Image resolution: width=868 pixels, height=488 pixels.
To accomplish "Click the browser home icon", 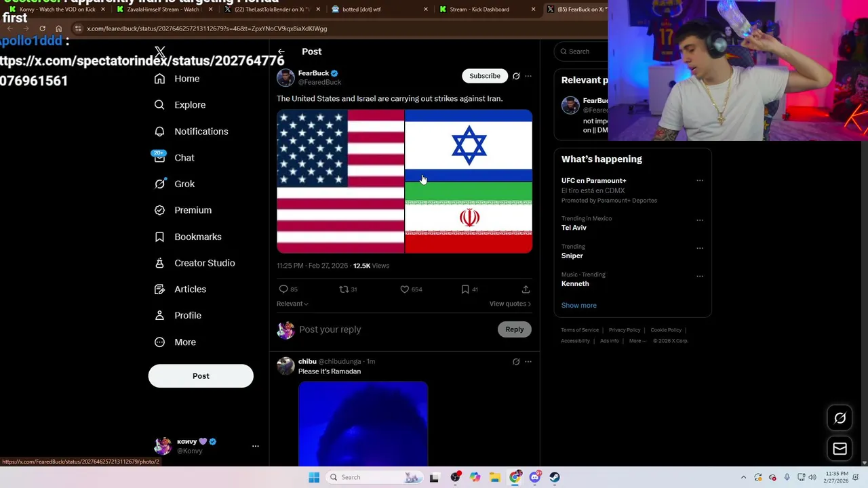I will (58, 28).
